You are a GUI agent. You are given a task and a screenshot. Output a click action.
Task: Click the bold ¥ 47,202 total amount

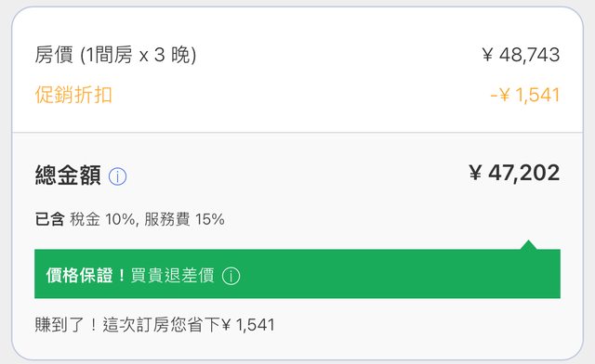tap(514, 173)
